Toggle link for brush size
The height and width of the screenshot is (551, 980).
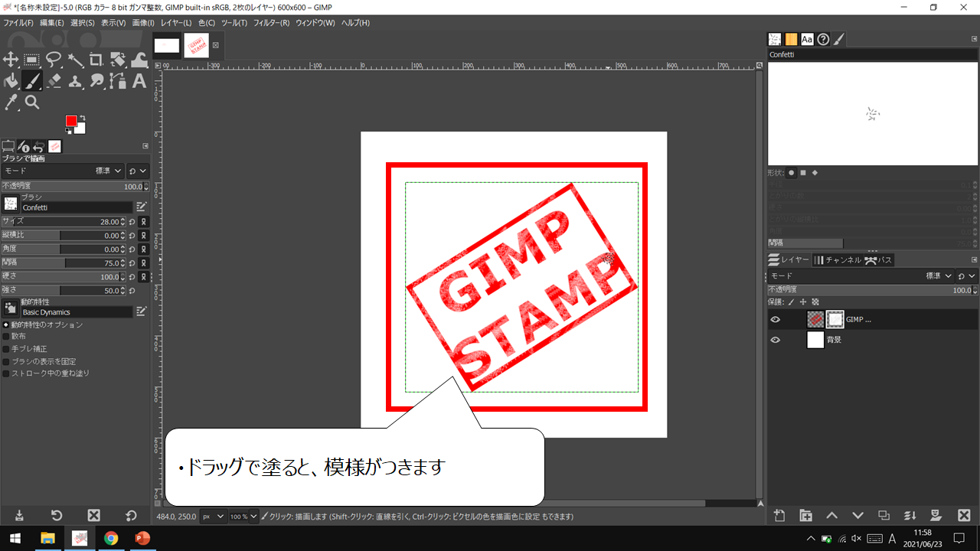point(143,221)
